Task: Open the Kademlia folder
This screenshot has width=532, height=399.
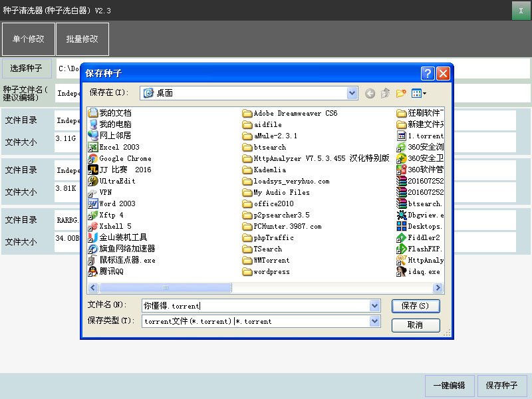Action: click(264, 170)
